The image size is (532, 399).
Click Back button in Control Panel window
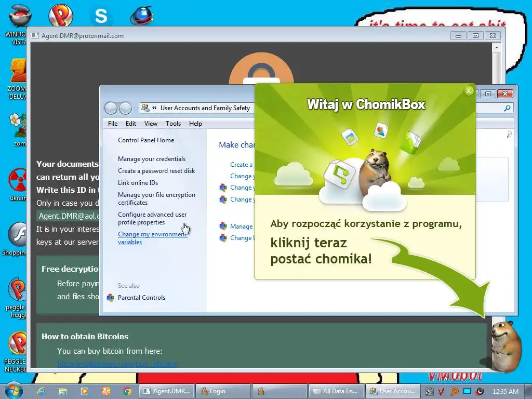tap(111, 108)
